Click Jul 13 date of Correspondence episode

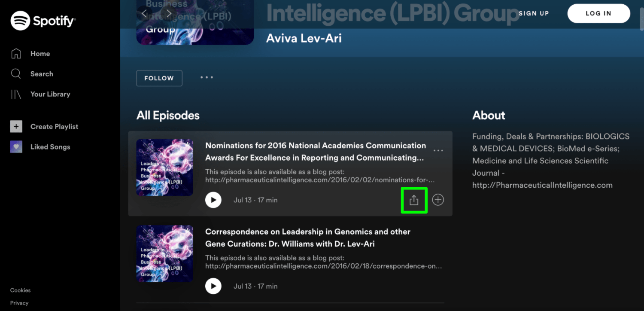(x=243, y=286)
